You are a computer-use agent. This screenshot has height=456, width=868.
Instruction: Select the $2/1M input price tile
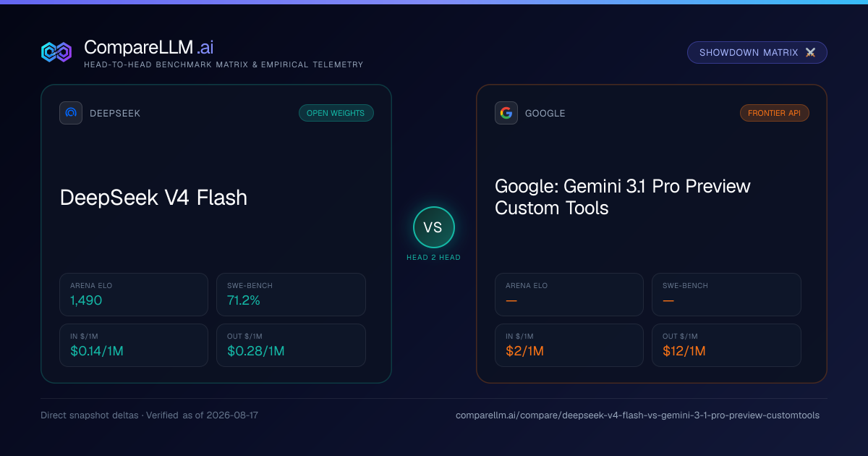pyautogui.click(x=569, y=345)
